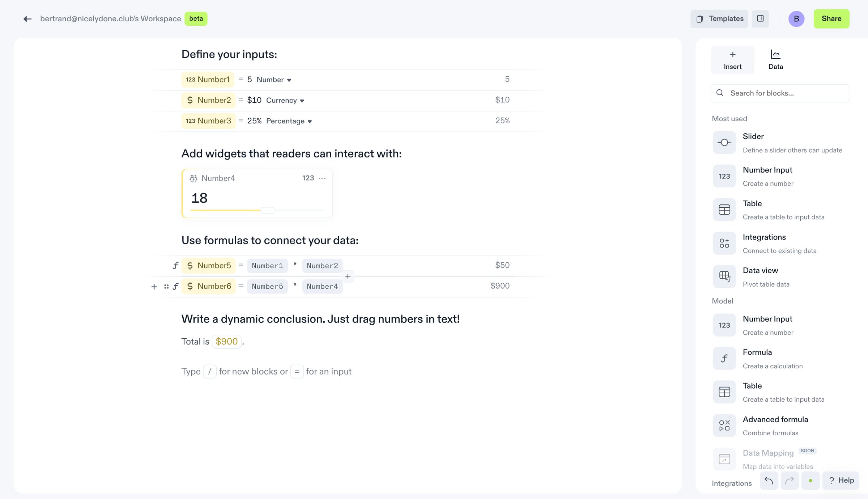
Task: Open the Percentage type dropdown for Number3
Action: tap(289, 121)
